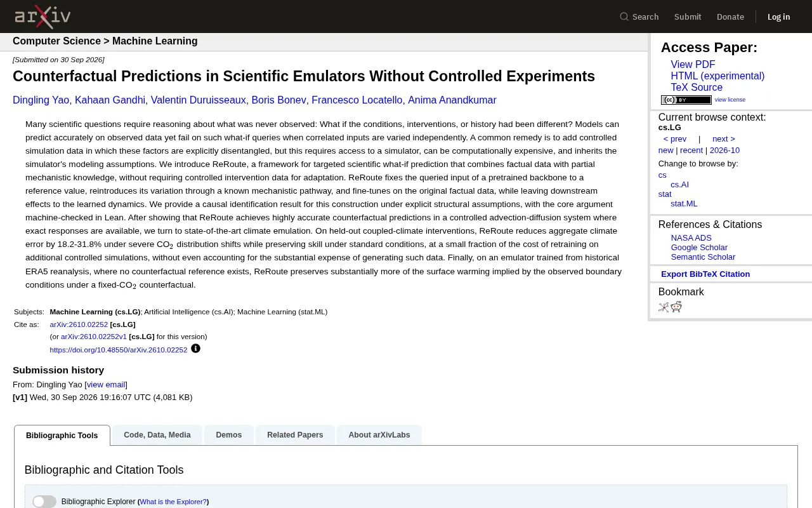Click the view license link

pos(730,100)
